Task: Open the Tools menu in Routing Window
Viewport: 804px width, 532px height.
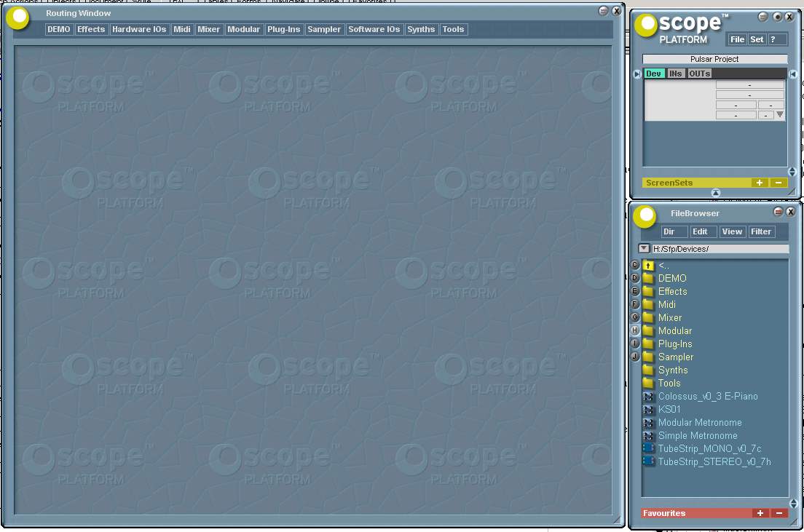Action: tap(453, 29)
